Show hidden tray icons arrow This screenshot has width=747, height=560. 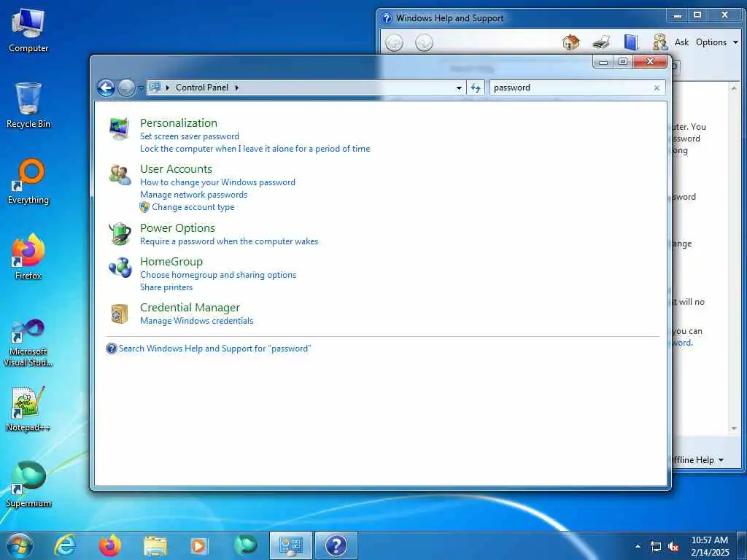(x=638, y=546)
